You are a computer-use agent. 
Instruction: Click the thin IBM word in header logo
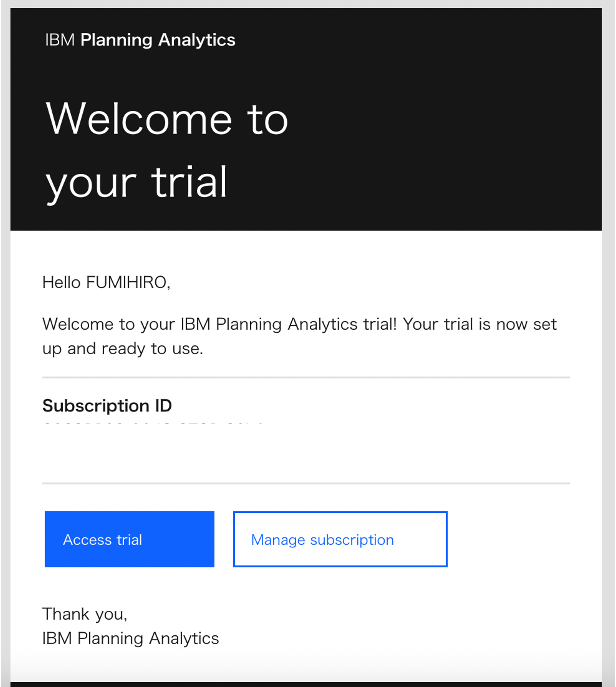[60, 40]
